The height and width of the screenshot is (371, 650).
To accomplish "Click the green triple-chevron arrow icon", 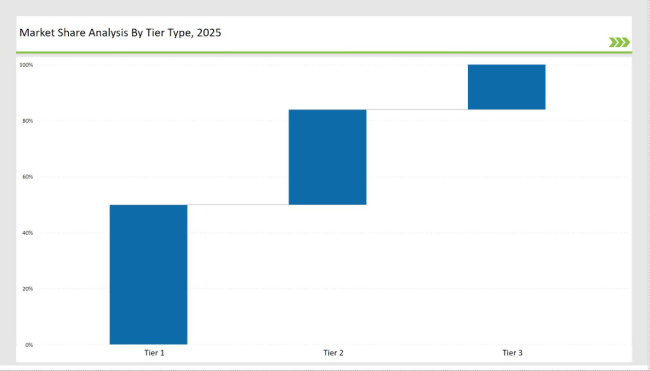I will 619,42.
